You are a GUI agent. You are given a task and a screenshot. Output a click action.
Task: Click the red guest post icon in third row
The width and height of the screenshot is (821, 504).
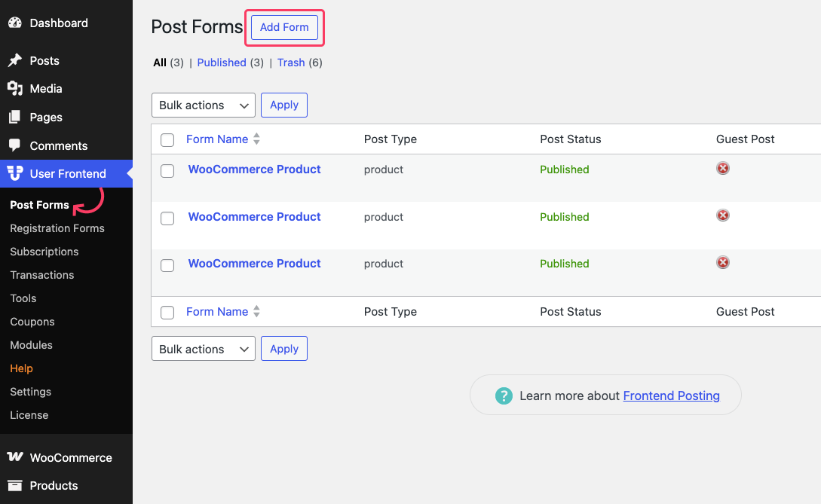722,262
